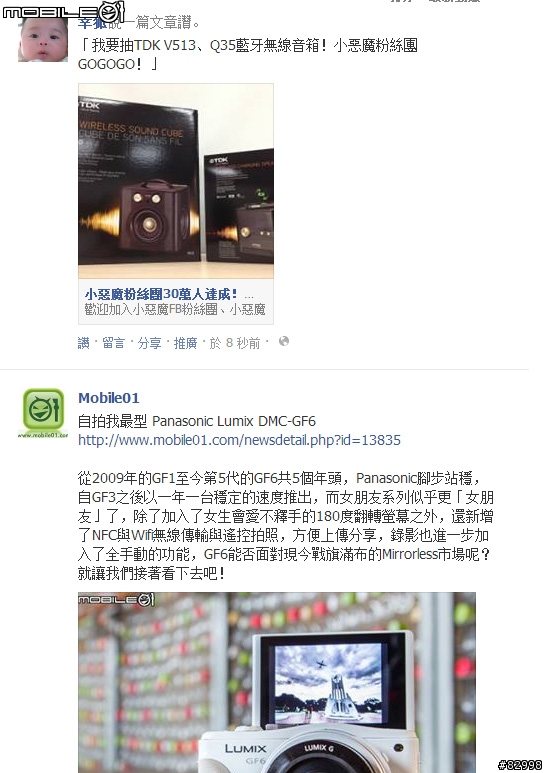This screenshot has width=546, height=773.
Task: Click the #82998 image number label
Action: click(520, 765)
